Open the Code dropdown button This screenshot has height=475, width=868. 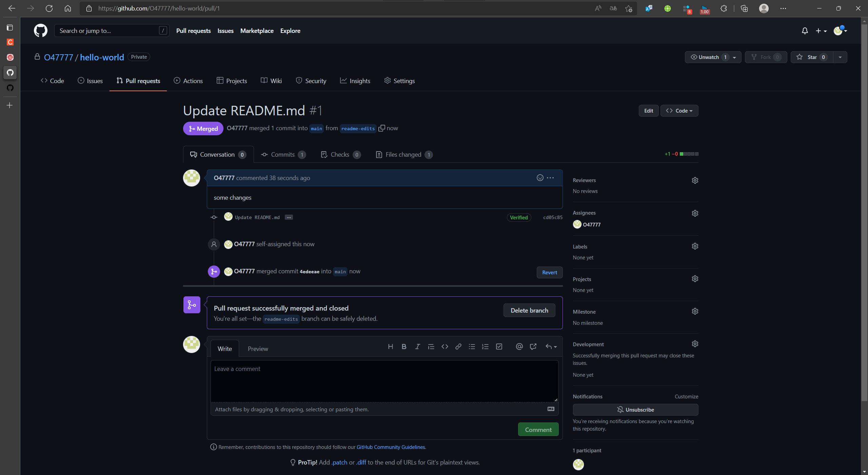click(679, 111)
